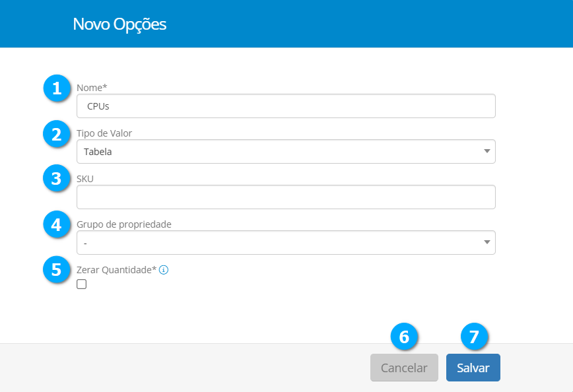Click into the empty SKU field

pyautogui.click(x=286, y=197)
